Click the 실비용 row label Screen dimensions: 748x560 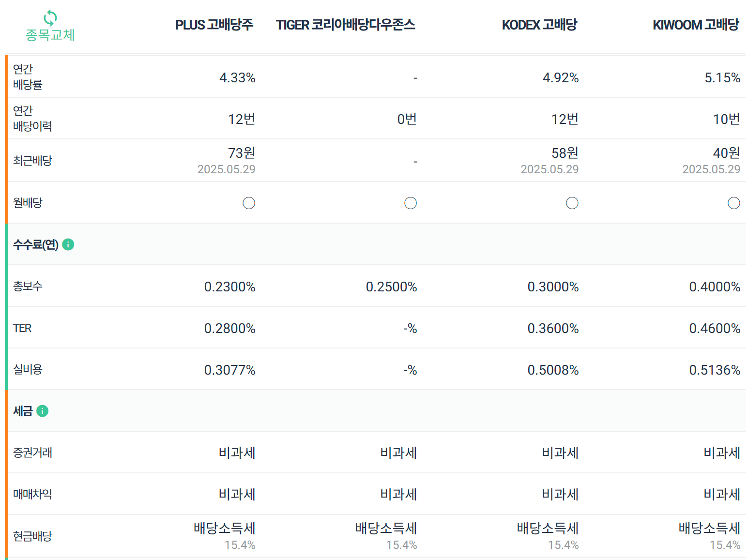point(28,369)
